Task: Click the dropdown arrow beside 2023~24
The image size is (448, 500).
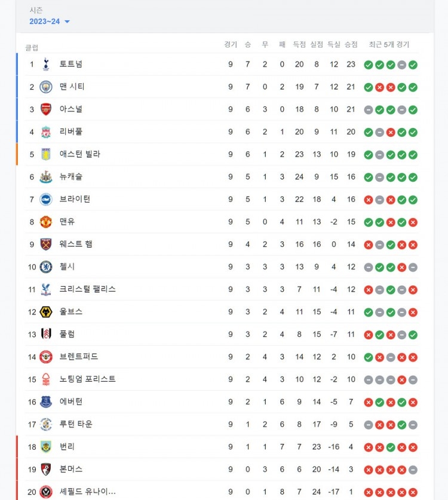Action: pyautogui.click(x=67, y=22)
